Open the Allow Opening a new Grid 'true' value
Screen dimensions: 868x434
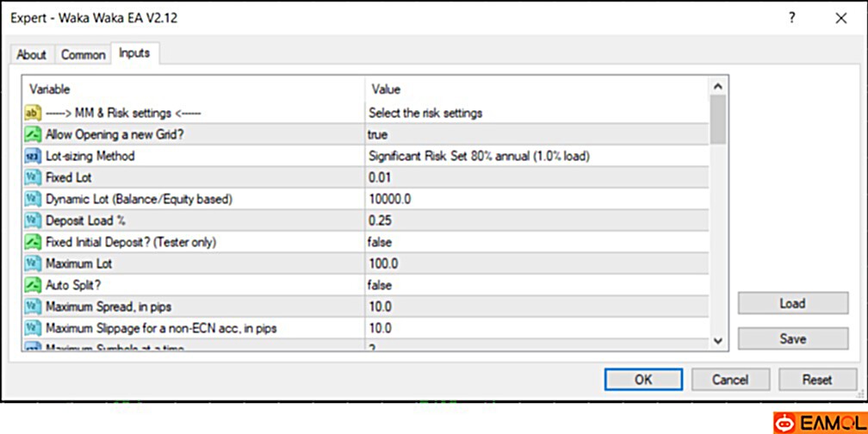coord(537,134)
